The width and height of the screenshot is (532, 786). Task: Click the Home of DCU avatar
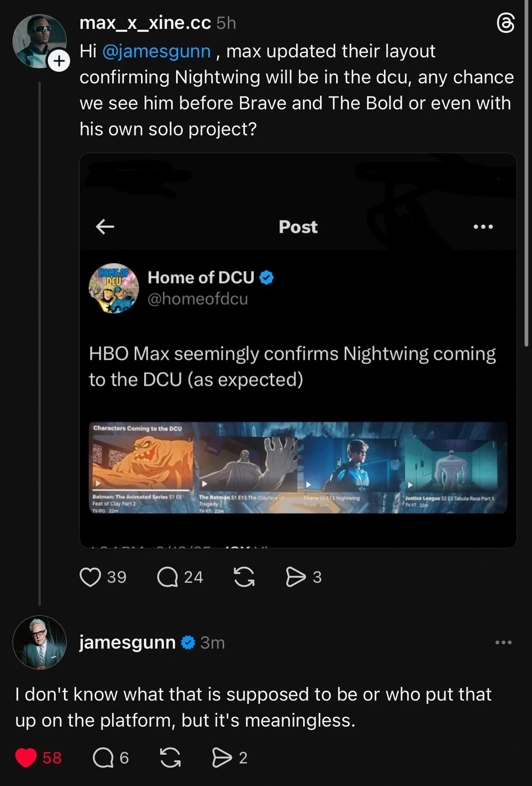tap(114, 288)
